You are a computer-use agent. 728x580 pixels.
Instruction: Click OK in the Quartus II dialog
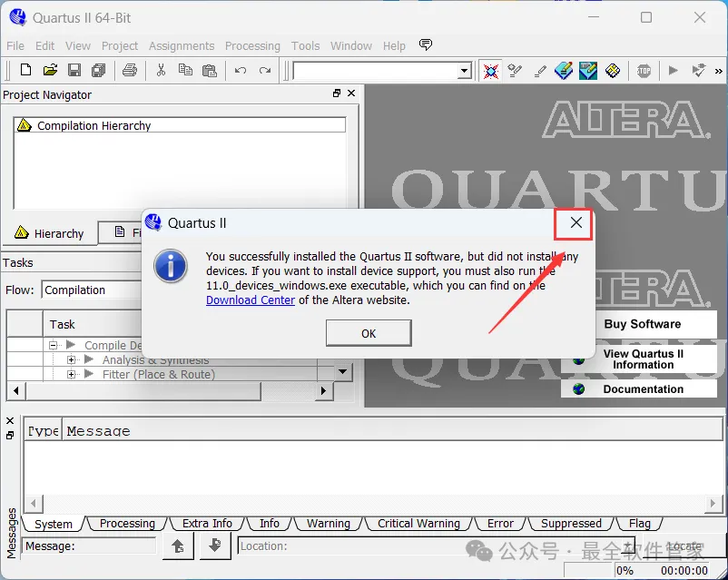pos(369,333)
